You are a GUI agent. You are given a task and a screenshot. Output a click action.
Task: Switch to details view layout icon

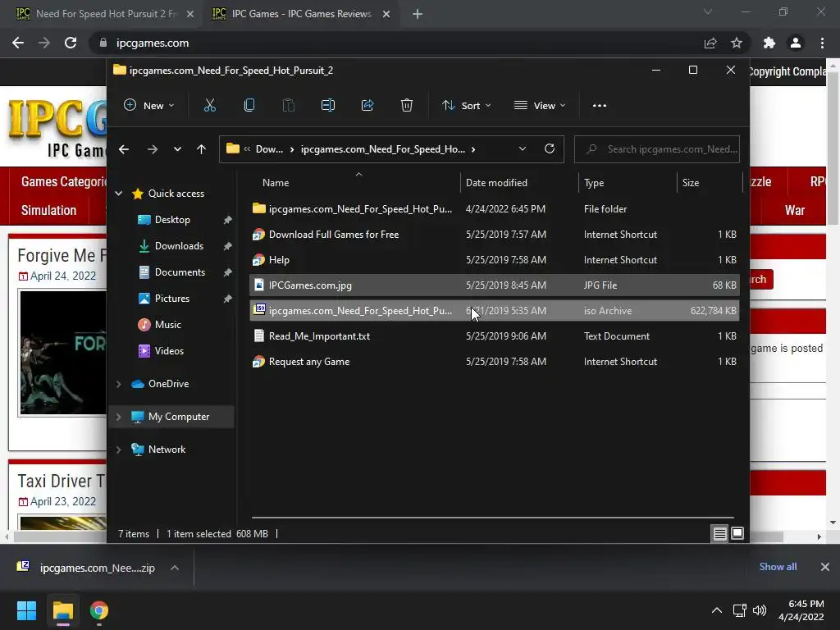[719, 533]
